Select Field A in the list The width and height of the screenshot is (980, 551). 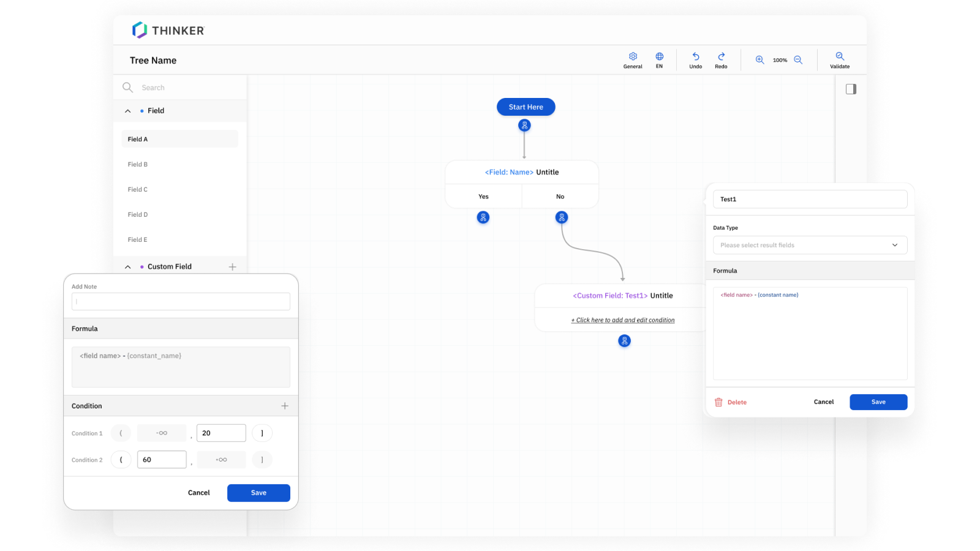click(179, 139)
